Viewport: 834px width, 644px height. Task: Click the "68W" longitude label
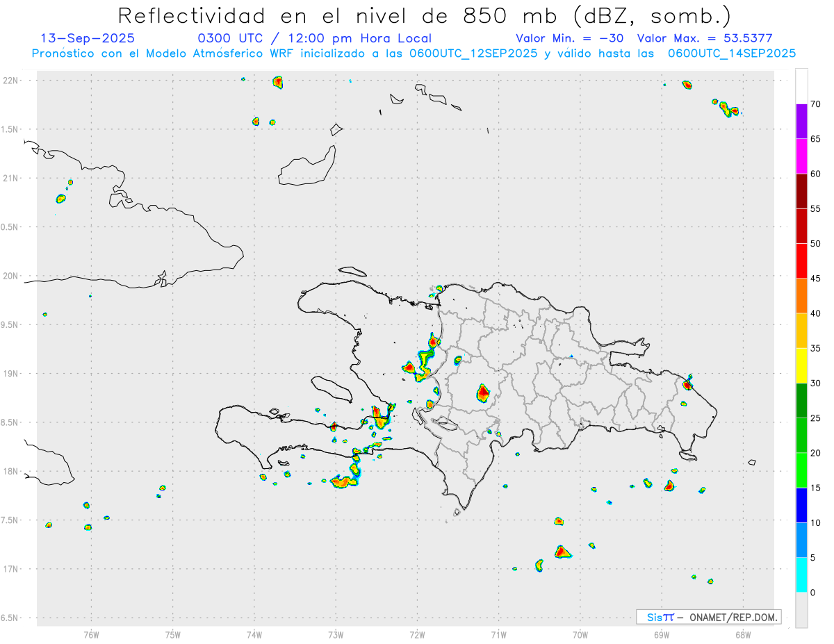743,634
